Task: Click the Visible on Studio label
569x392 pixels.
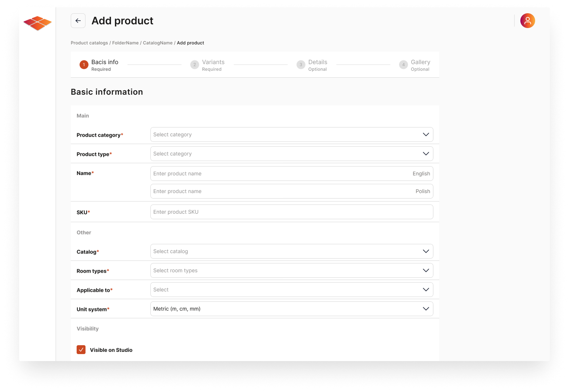Action: [x=111, y=350]
